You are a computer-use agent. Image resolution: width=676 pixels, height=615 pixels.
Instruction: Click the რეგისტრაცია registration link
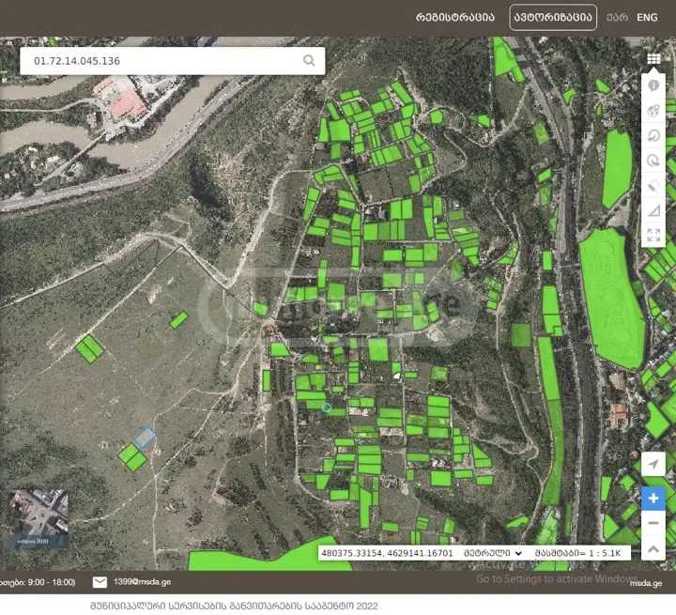click(x=456, y=17)
